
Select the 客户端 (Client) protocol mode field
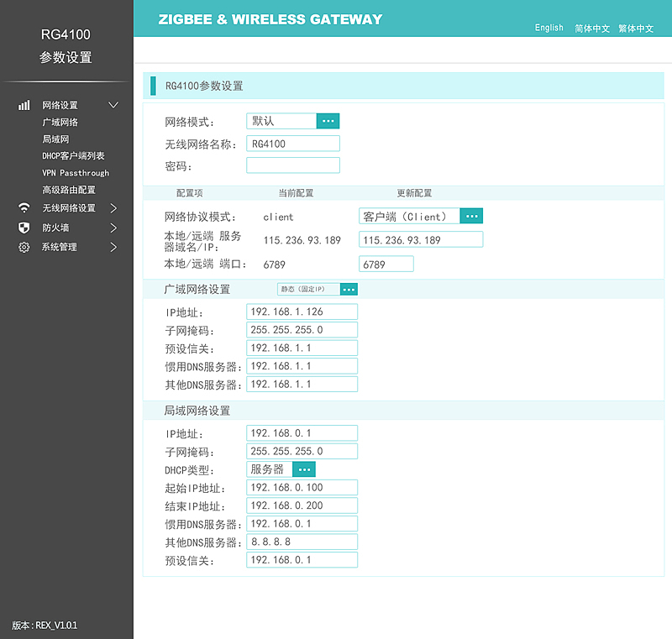(x=409, y=216)
